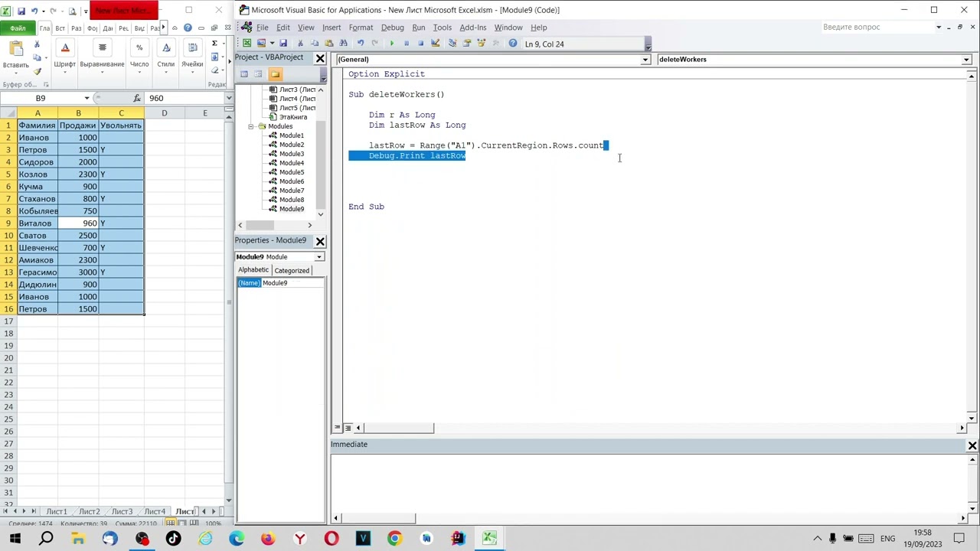
Task: Open Windows Start menu
Action: coord(15,538)
